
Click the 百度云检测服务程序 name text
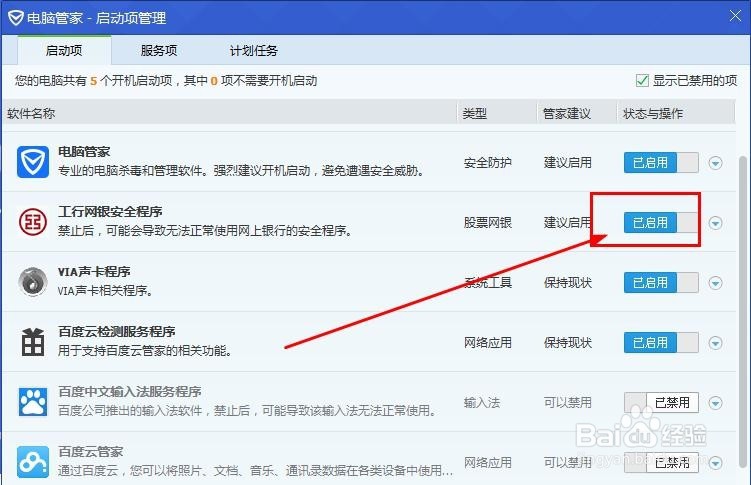click(x=116, y=331)
